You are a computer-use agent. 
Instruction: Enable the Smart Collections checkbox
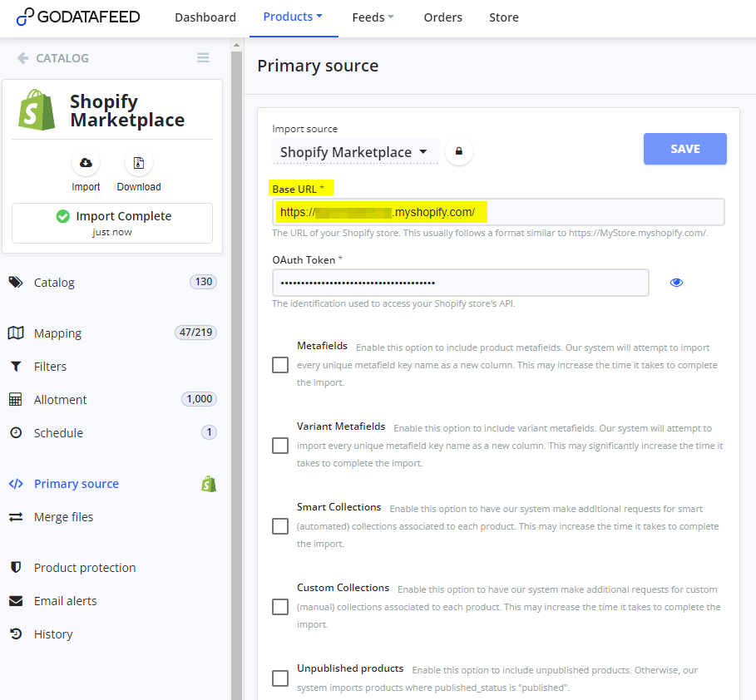coord(280,526)
